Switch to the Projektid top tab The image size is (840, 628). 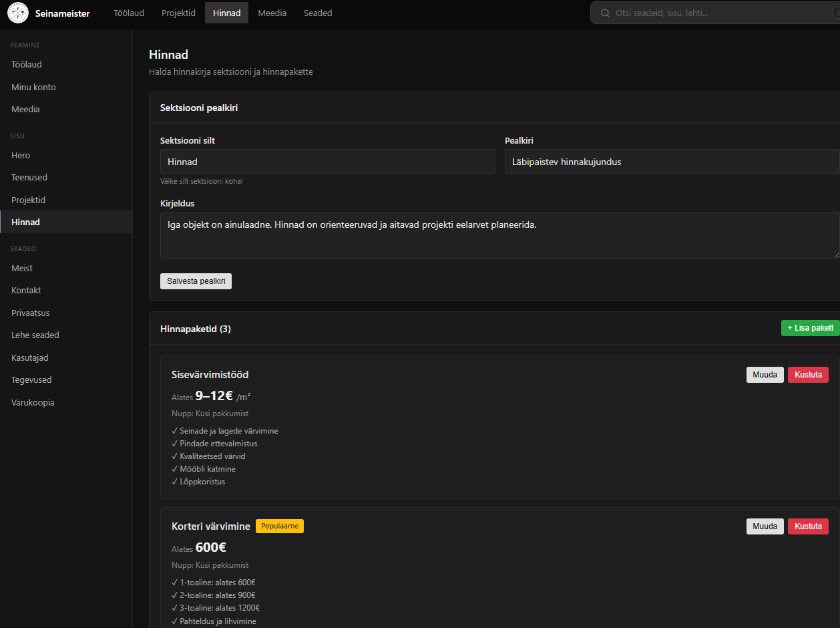178,13
